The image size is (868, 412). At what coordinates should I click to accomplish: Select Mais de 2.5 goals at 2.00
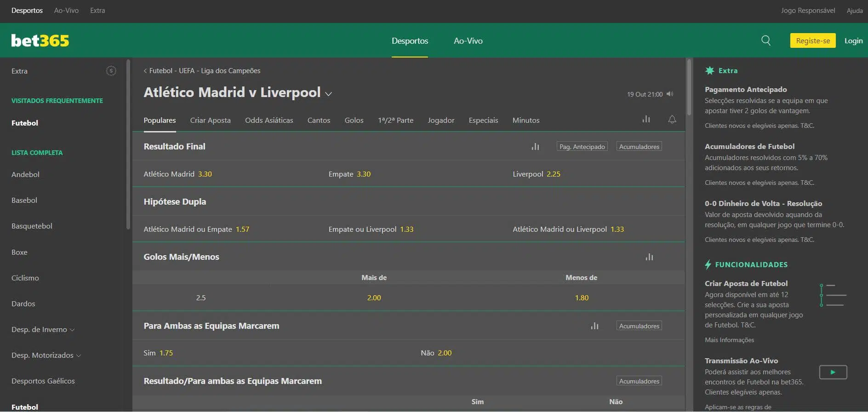[374, 298]
